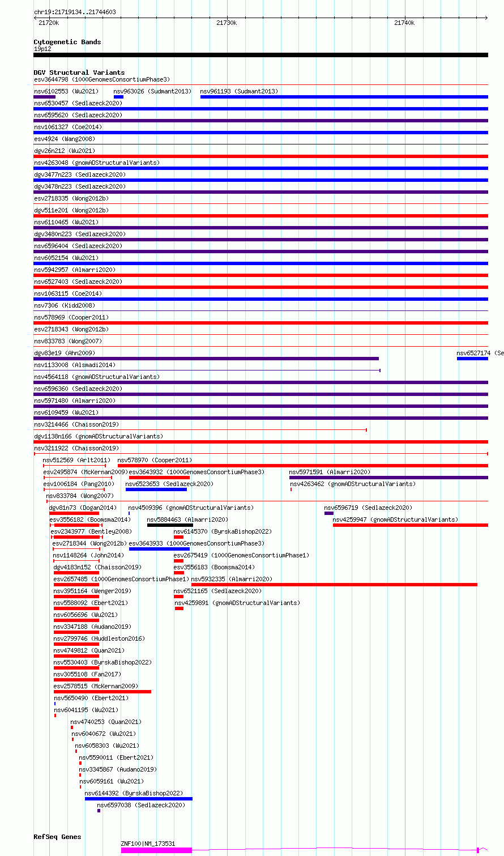Click nsv5942957 (Almarri2020) label
The image size is (504, 856).
(74, 270)
